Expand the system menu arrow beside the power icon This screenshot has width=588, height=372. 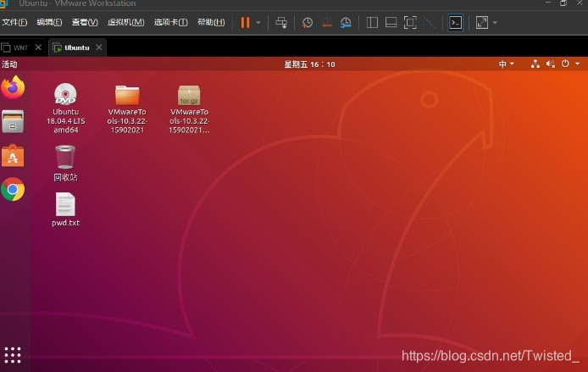(x=578, y=64)
